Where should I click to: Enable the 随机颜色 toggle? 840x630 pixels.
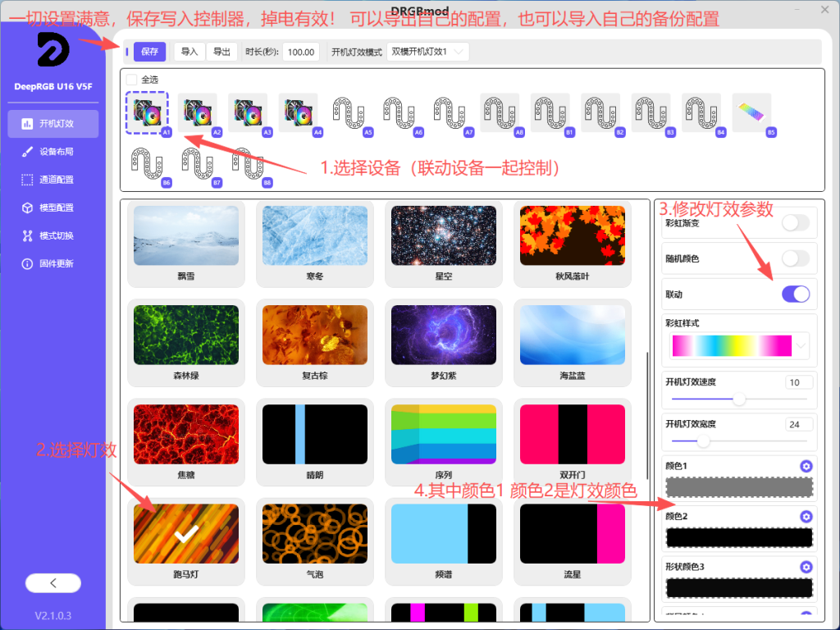click(x=795, y=258)
